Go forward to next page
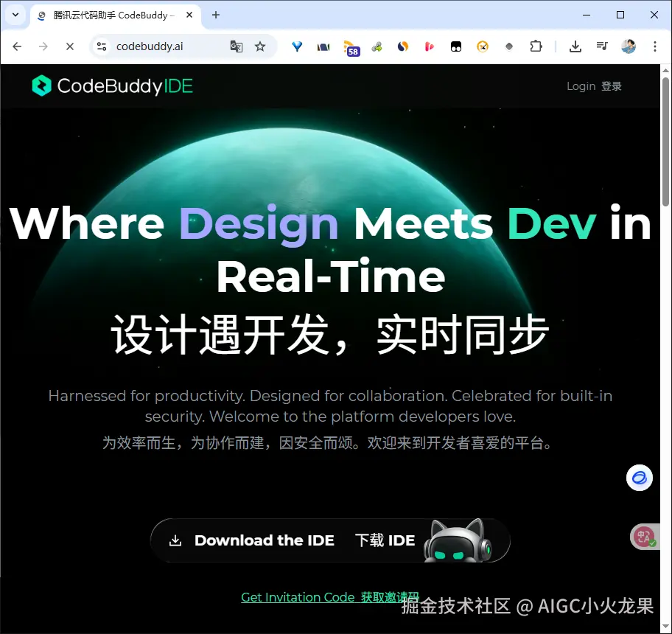Image resolution: width=672 pixels, height=634 pixels. coord(43,46)
